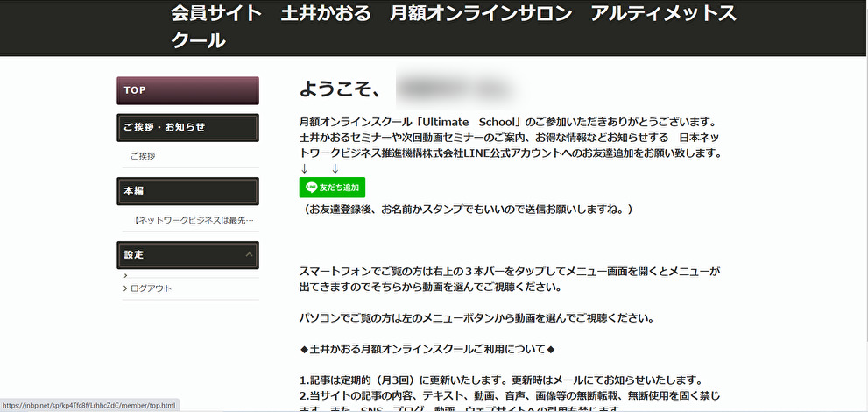Image resolution: width=868 pixels, height=412 pixels.
Task: Open the ご挨拶 link in the sidebar
Action: point(143,156)
